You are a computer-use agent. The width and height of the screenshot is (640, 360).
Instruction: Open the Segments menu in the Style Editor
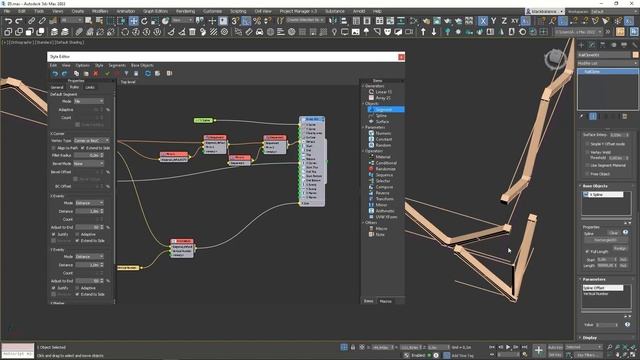tap(117, 65)
